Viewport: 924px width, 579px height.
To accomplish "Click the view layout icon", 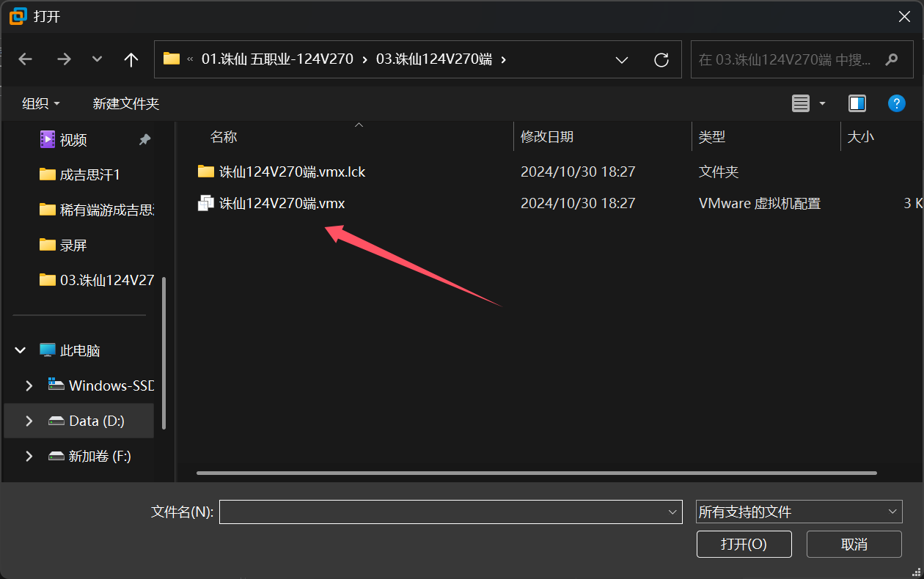I will pos(801,103).
